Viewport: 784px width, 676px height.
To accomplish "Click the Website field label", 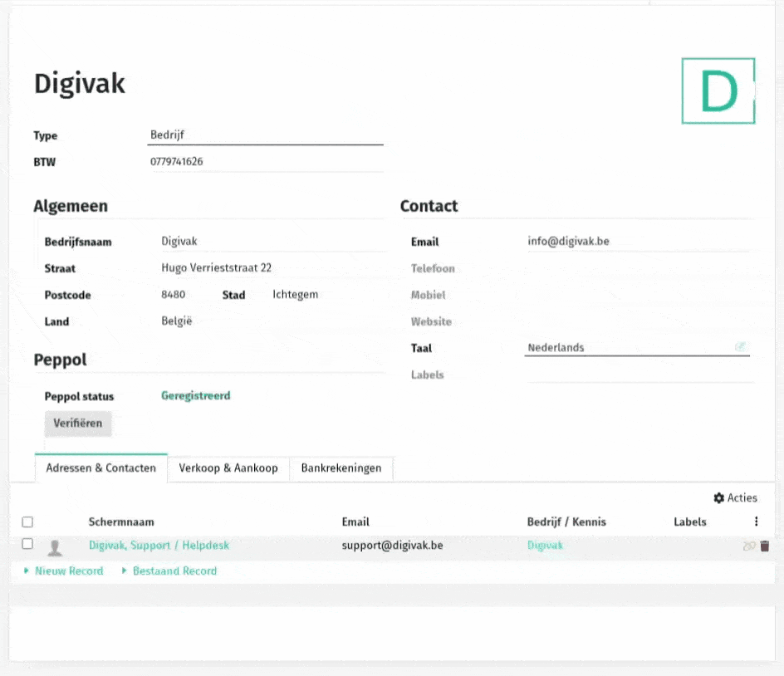I will click(431, 321).
